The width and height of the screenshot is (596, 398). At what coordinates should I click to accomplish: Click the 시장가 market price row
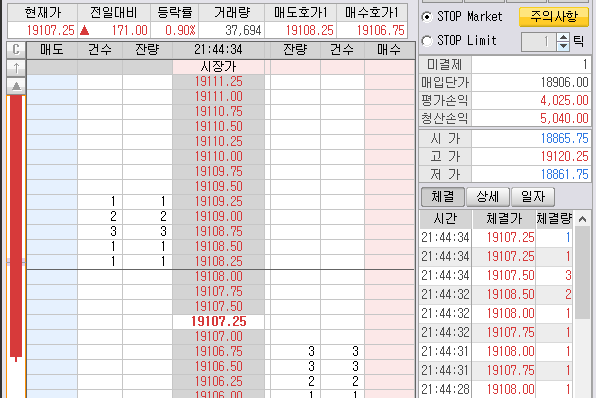(x=219, y=67)
